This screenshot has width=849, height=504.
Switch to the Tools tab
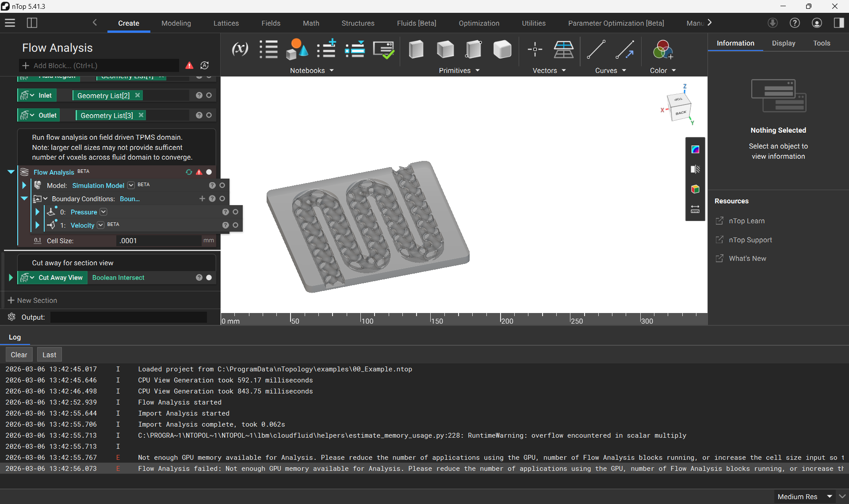coord(822,43)
